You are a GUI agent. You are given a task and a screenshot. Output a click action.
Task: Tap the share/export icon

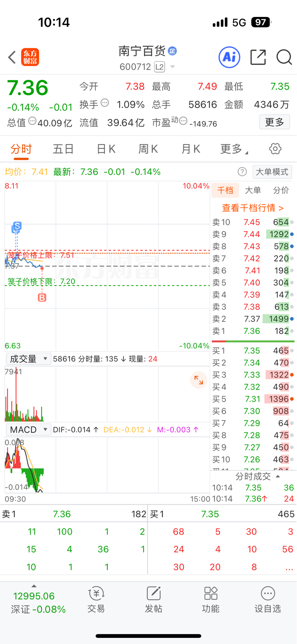[x=258, y=57]
